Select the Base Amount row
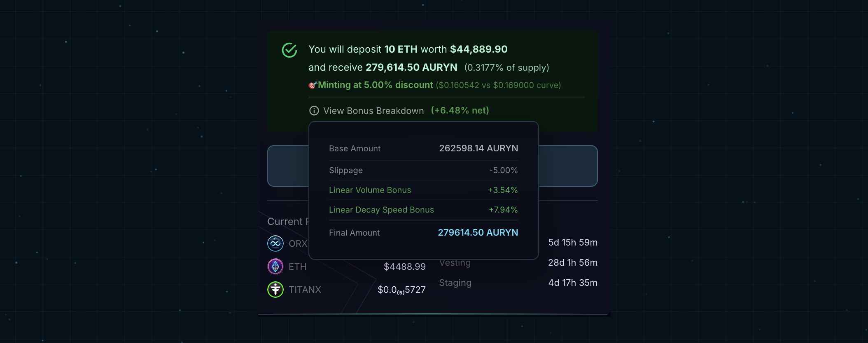The width and height of the screenshot is (868, 343). point(423,148)
